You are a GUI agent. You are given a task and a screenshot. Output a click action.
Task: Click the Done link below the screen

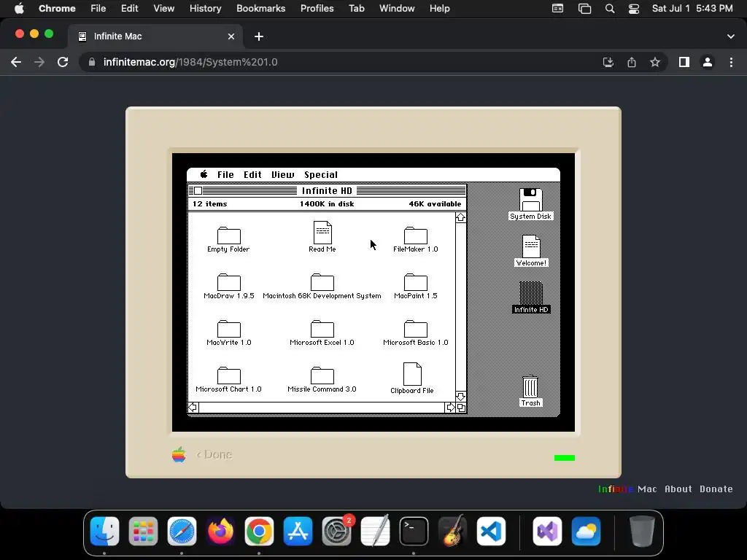214,455
